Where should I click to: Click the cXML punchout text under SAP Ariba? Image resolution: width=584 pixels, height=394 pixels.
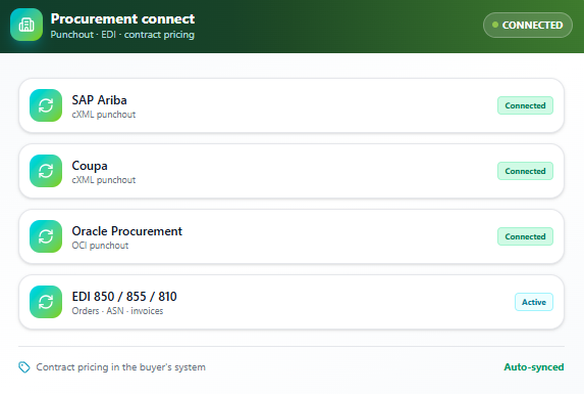(x=104, y=115)
